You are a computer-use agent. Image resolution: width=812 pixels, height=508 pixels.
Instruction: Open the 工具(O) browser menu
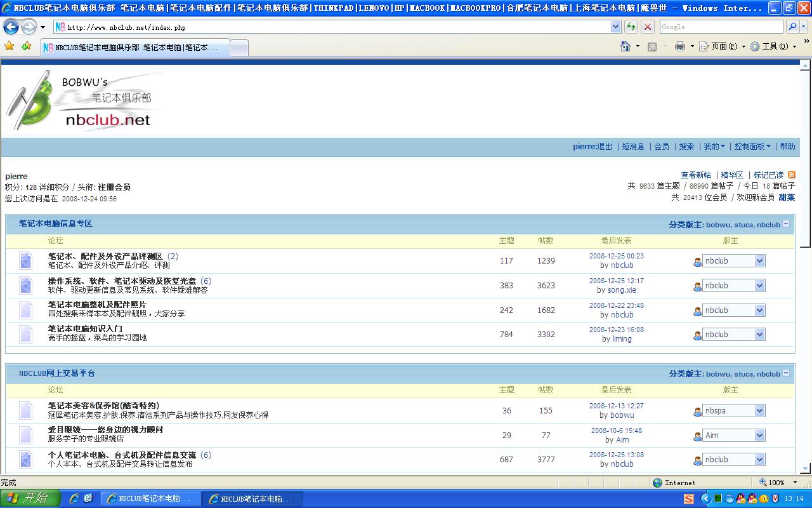[x=773, y=46]
